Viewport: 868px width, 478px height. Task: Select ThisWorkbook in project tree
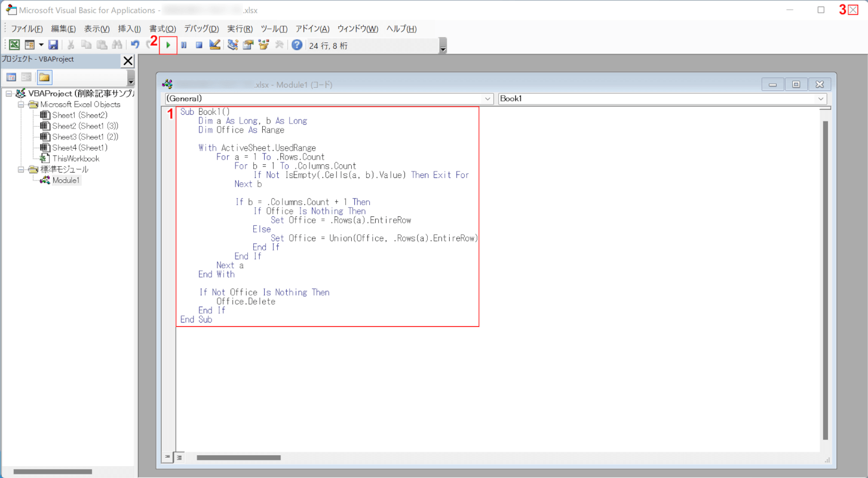[x=75, y=158]
